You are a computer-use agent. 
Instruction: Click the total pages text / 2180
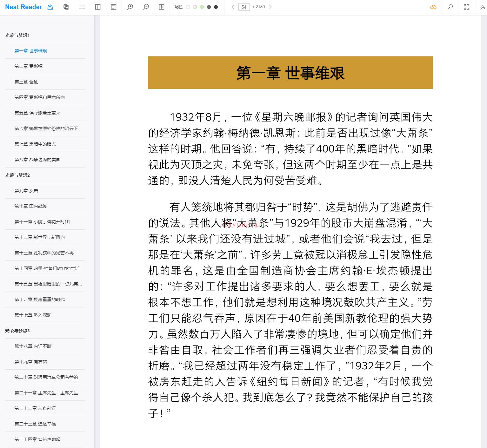click(x=259, y=7)
